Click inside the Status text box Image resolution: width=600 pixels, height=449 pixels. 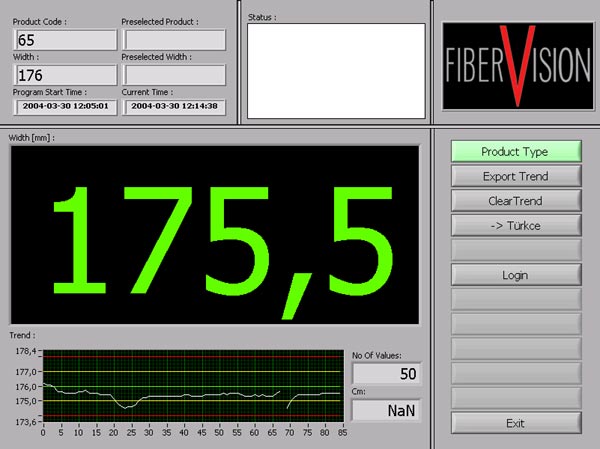[x=335, y=69]
